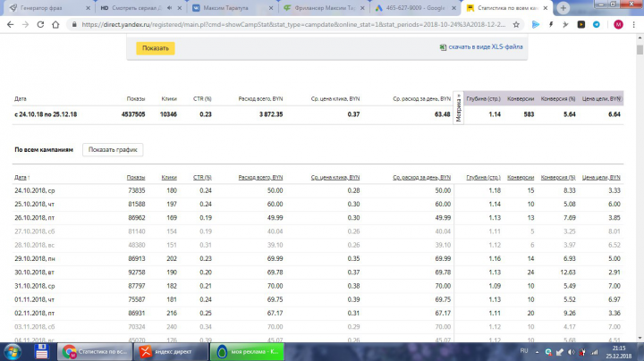Switch to the 465-627-9009 Google tab
Image resolution: width=644 pixels, height=361 pixels.
(x=416, y=8)
